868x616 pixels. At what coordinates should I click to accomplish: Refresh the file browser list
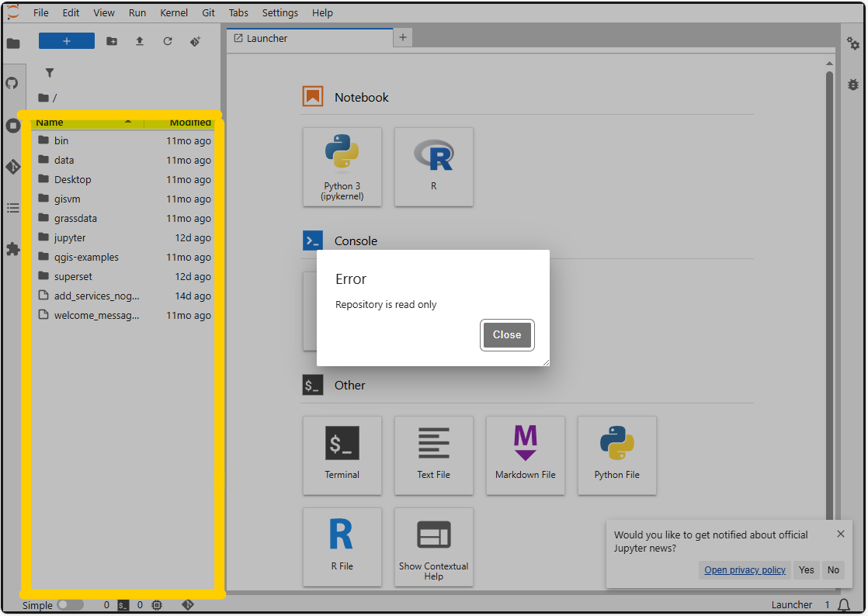168,41
